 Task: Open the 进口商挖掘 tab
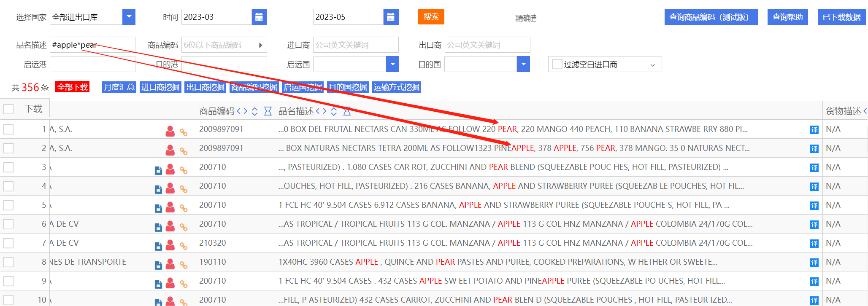160,87
